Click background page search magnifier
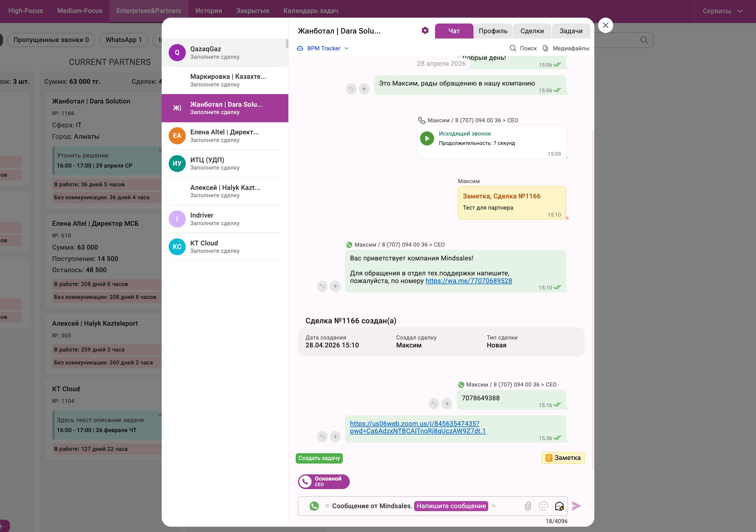The height and width of the screenshot is (532, 756). click(x=644, y=40)
